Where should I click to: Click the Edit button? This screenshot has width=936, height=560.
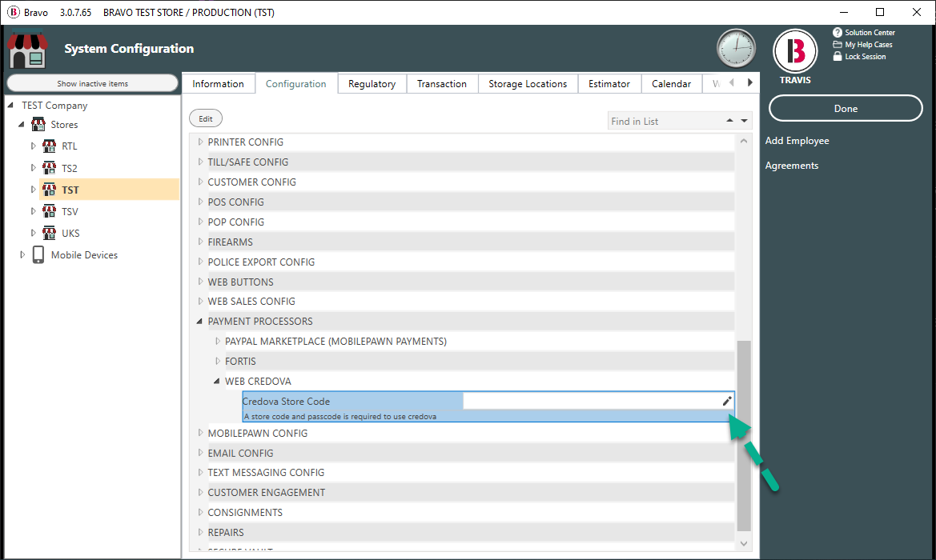tap(206, 118)
